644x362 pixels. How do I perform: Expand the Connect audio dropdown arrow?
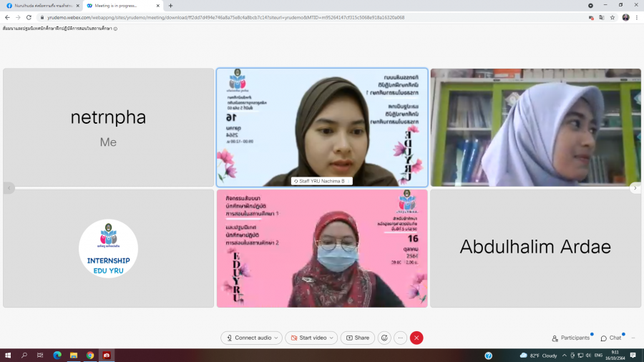(x=276, y=338)
